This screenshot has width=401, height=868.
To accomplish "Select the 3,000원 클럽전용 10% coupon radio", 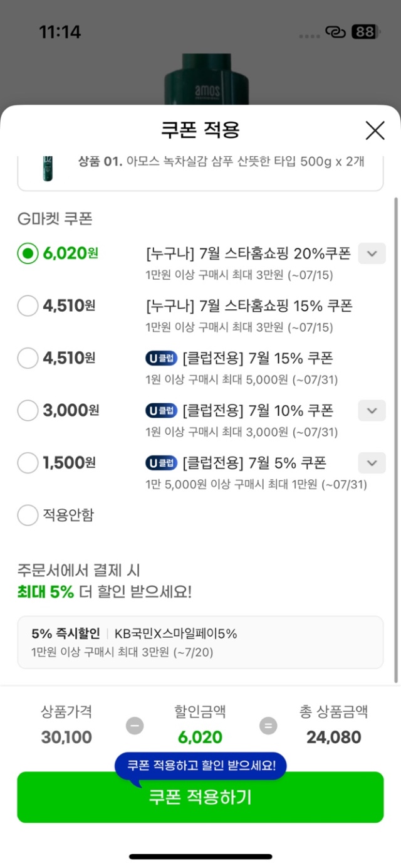I will click(x=28, y=411).
